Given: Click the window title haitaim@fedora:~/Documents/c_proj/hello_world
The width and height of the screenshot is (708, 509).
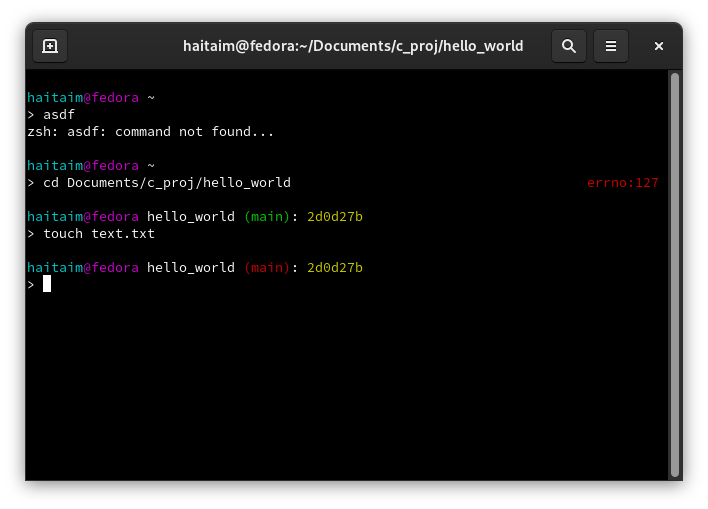Looking at the screenshot, I should [x=353, y=46].
